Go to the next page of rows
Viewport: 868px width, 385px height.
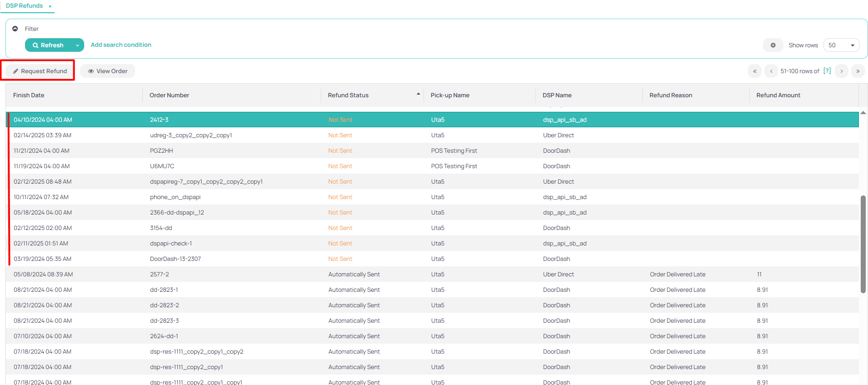pyautogui.click(x=842, y=71)
